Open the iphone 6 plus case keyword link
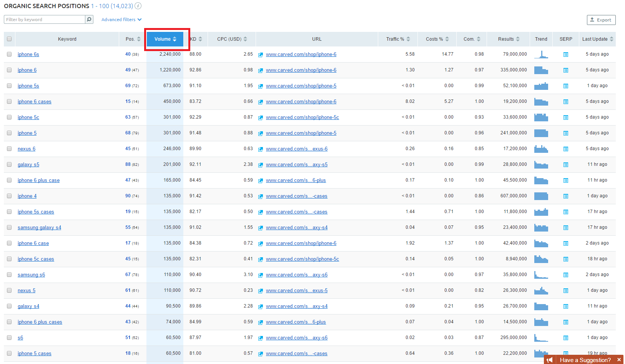The width and height of the screenshot is (625, 364). tap(38, 180)
